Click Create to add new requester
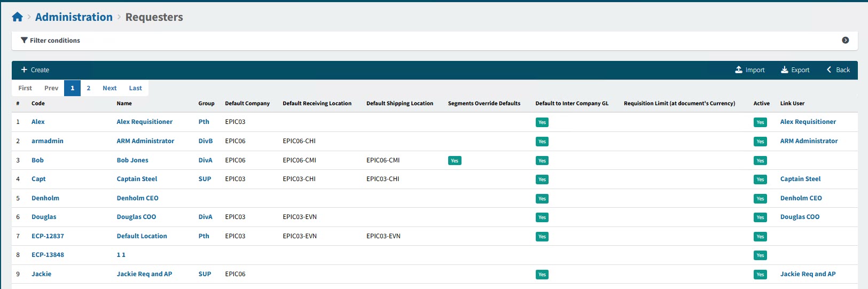 click(35, 70)
